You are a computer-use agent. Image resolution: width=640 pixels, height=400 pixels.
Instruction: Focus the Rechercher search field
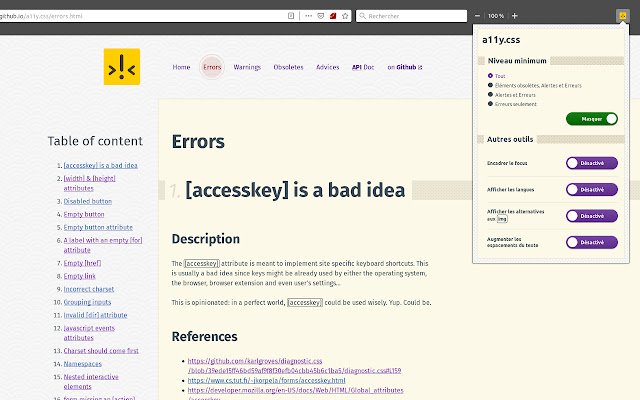(x=411, y=16)
